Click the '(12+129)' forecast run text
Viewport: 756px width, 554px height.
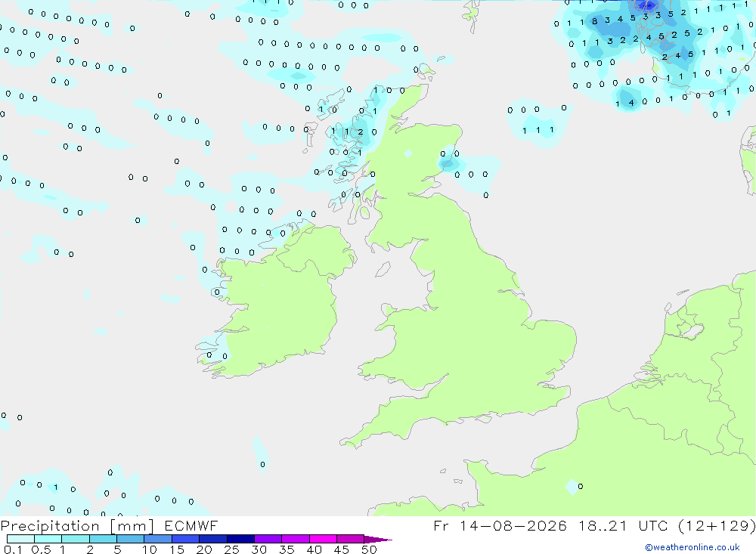(x=717, y=525)
